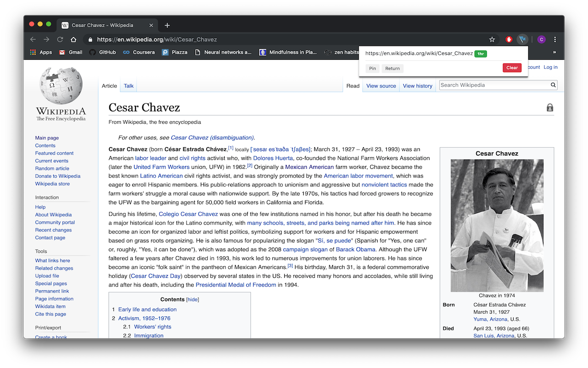The height and width of the screenshot is (368, 588).
Task: Open the zen habits bookmark
Action: [342, 52]
